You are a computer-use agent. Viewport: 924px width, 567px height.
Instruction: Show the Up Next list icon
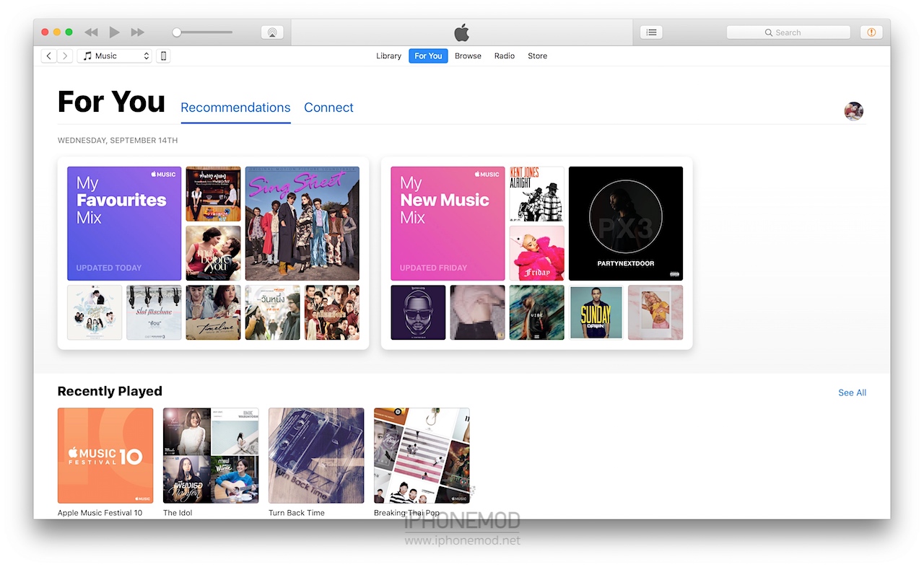[x=651, y=32]
